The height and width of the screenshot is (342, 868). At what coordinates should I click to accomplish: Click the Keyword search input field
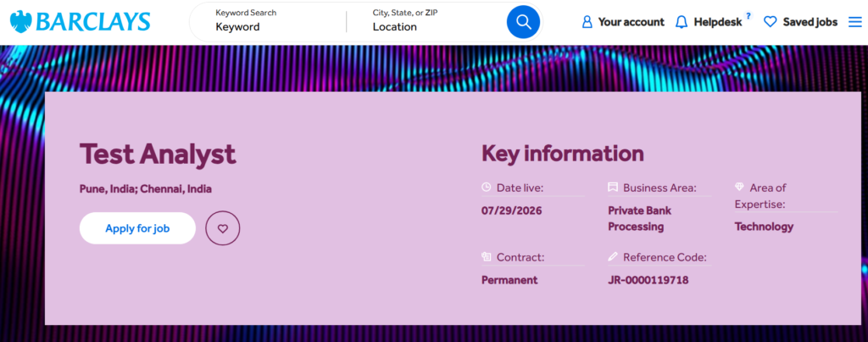pos(277,26)
